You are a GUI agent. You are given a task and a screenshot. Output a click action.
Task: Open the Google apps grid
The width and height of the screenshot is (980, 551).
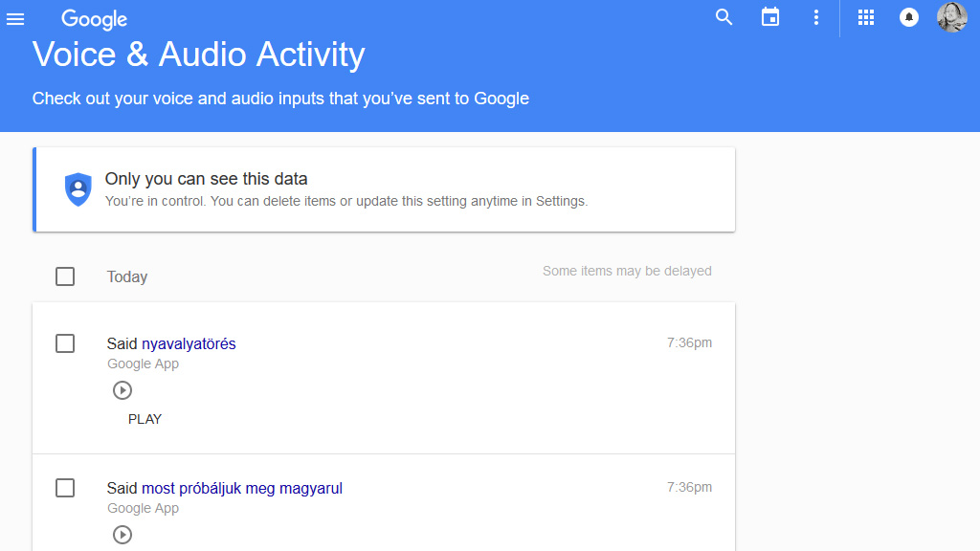pyautogui.click(x=866, y=17)
